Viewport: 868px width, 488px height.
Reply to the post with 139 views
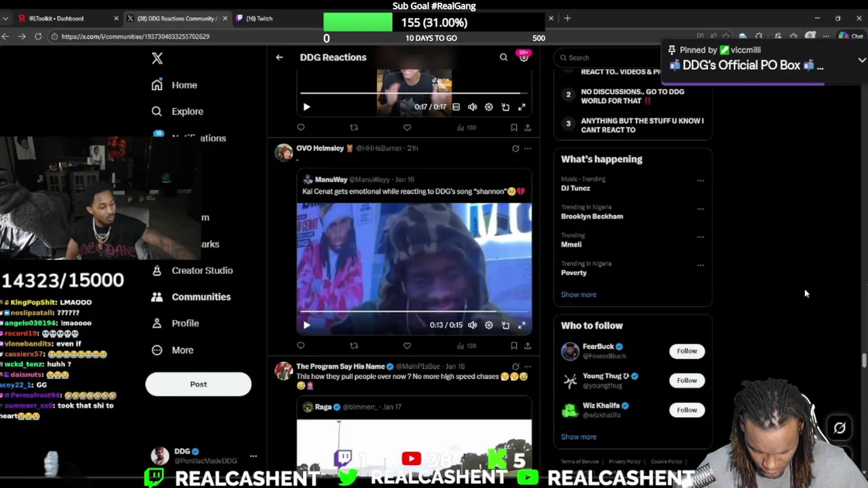(x=300, y=127)
